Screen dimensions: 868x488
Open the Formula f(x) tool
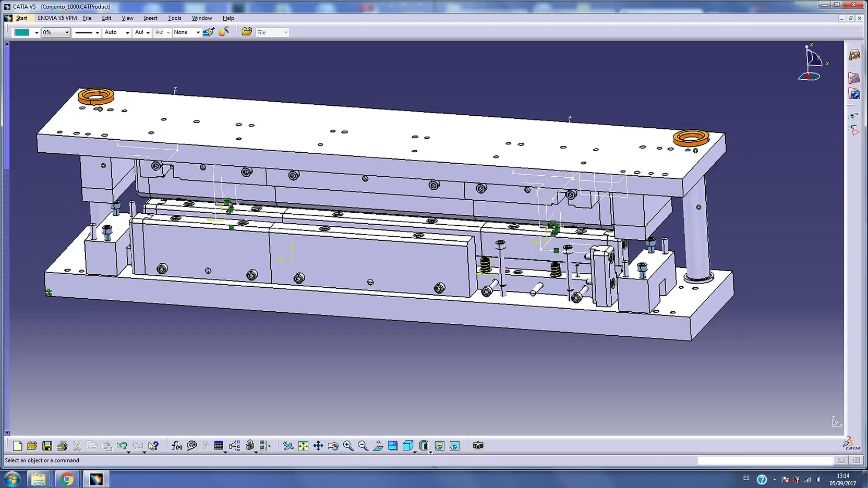pos(177,446)
